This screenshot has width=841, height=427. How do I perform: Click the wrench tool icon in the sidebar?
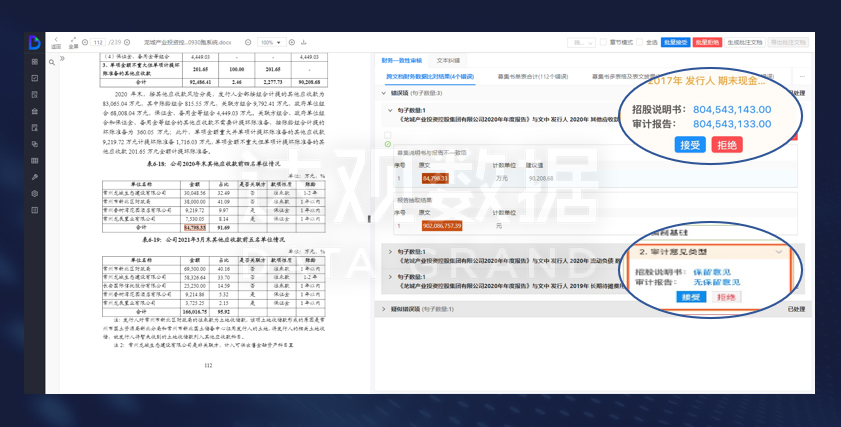point(34,176)
